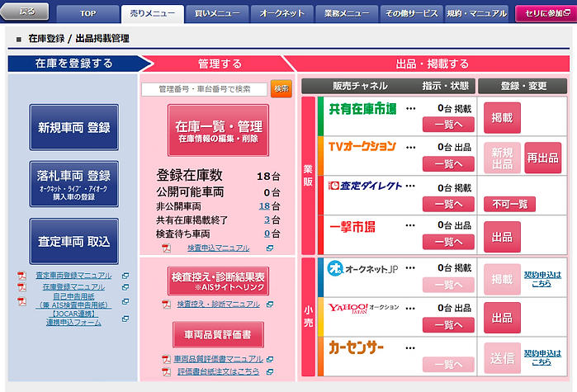The height and width of the screenshot is (392, 577).
Task: Switch to the 買いメニュー tab
Action: pos(217,13)
